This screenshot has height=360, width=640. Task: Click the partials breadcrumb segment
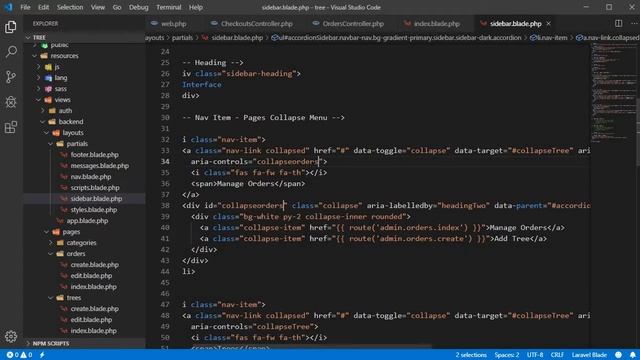tap(182, 38)
